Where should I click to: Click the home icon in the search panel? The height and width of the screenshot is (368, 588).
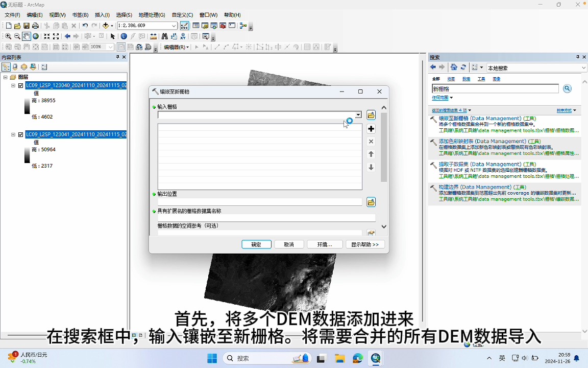(454, 67)
